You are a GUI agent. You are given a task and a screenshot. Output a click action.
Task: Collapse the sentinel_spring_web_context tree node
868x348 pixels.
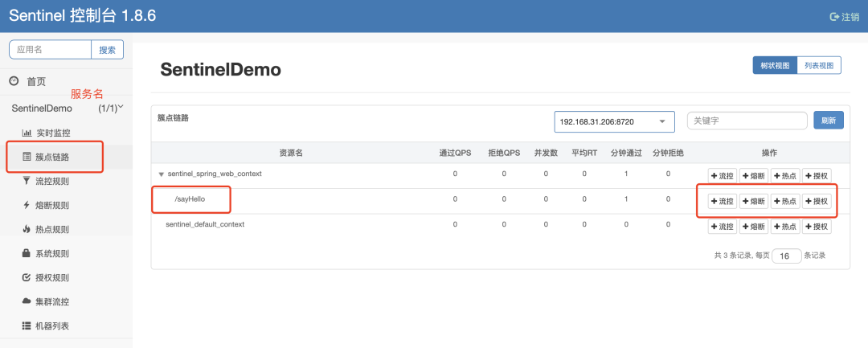[x=161, y=174]
